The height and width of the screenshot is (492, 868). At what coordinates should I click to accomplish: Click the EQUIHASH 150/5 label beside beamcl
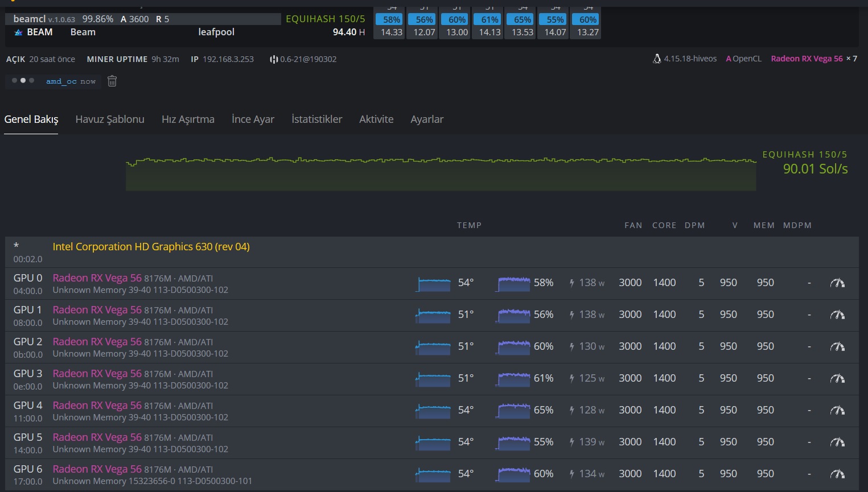(326, 19)
